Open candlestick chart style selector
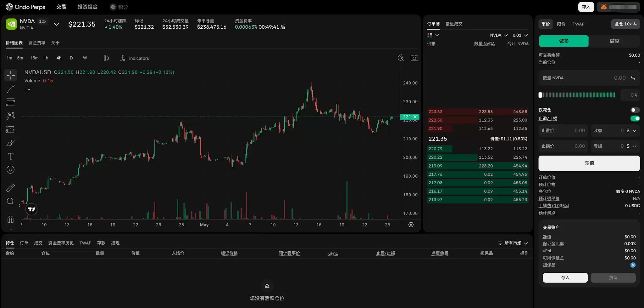The height and width of the screenshot is (308, 644). tap(106, 58)
